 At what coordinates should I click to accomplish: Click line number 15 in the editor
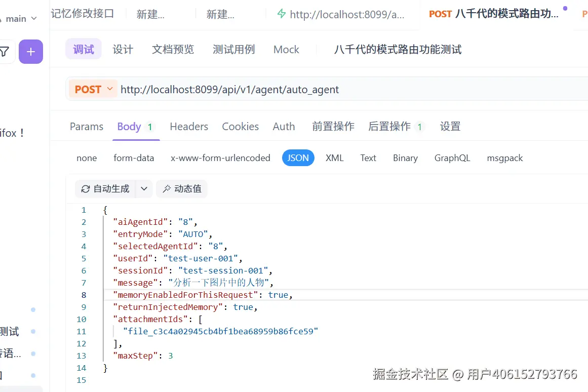click(x=82, y=380)
